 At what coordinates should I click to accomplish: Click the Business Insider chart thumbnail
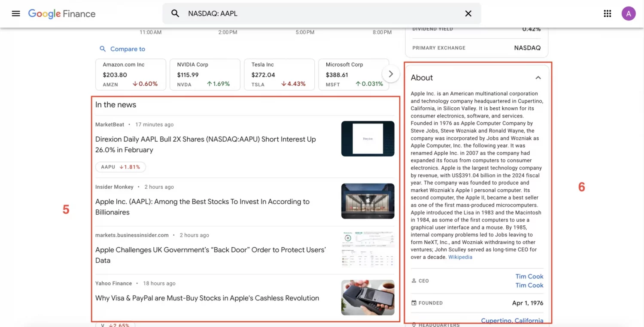[x=368, y=249]
